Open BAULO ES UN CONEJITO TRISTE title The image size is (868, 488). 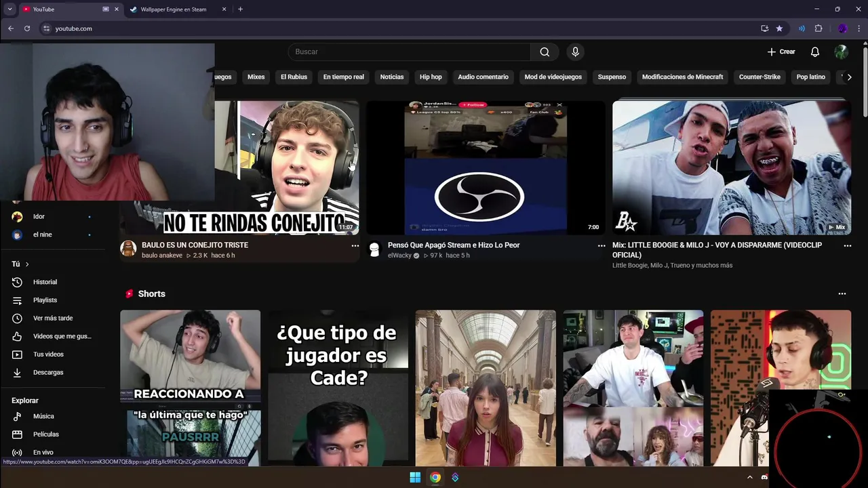tap(195, 245)
